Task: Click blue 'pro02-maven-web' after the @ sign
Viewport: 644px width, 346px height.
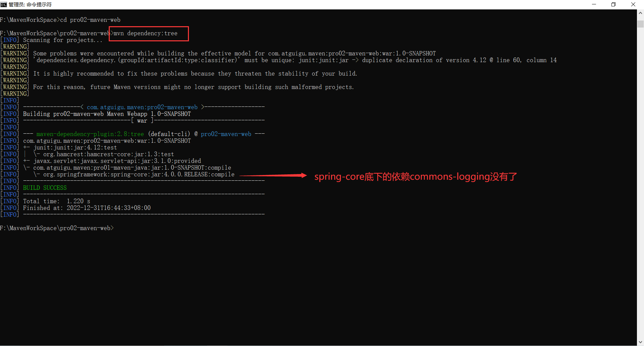Action: [226, 134]
